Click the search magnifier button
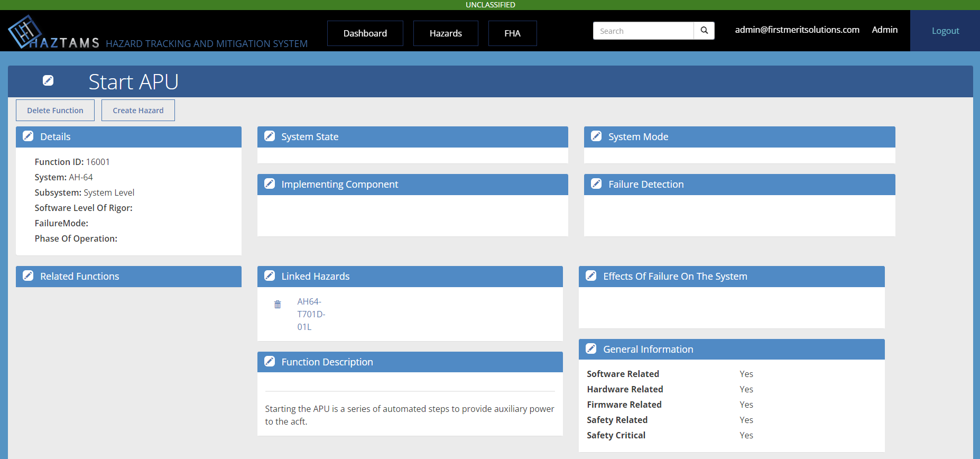 (x=704, y=31)
